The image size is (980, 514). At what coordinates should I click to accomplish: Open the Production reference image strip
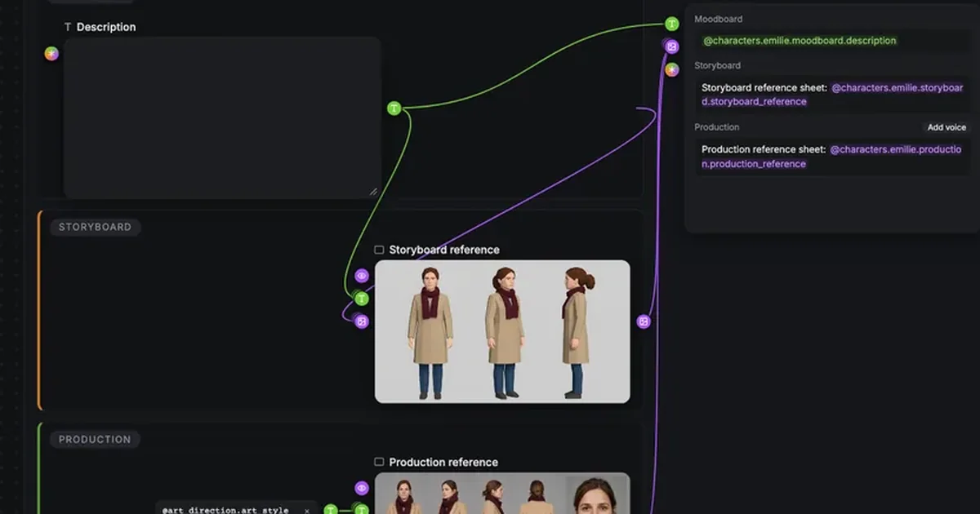[502, 494]
